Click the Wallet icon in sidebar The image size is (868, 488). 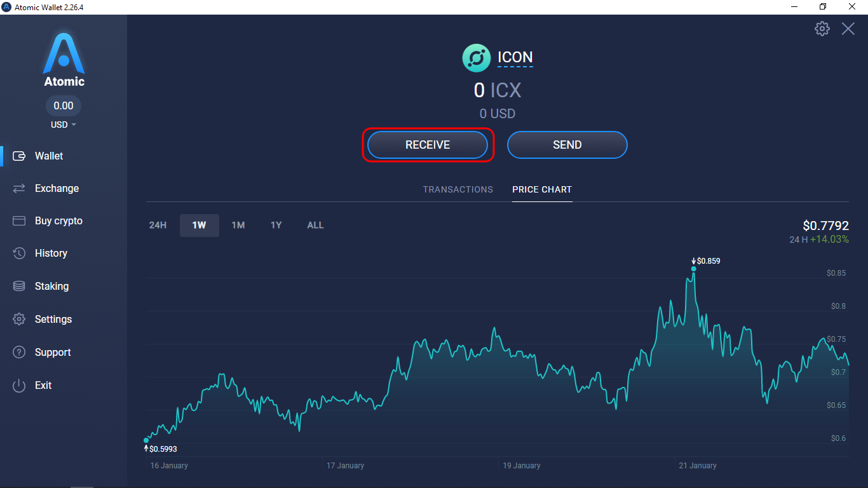point(19,156)
